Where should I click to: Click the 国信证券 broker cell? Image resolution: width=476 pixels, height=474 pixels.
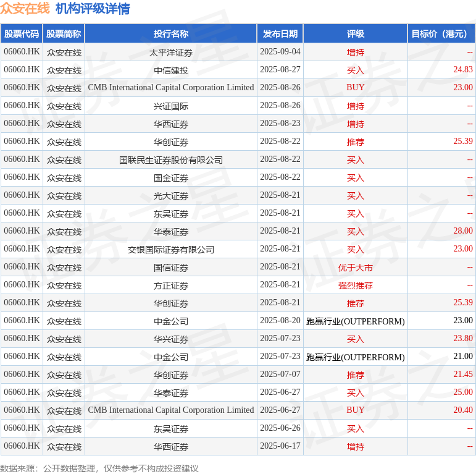(171, 268)
